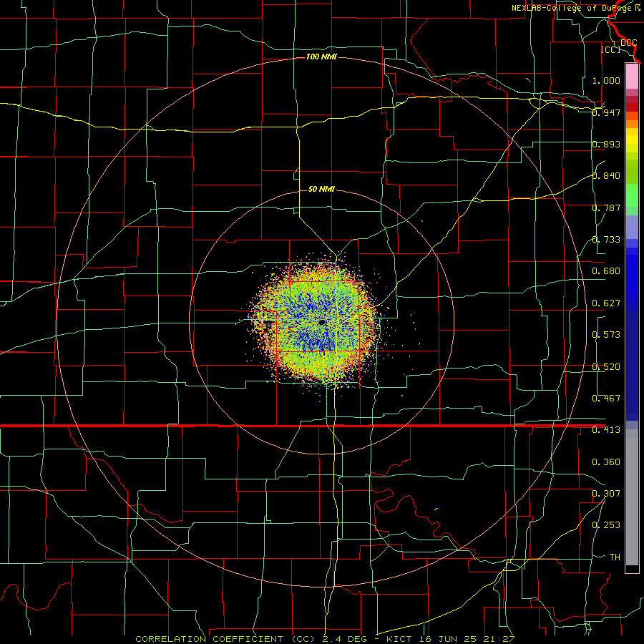Pick the gray swatch in the color bar
The height and width of the screenshot is (644, 644).
coord(632,497)
